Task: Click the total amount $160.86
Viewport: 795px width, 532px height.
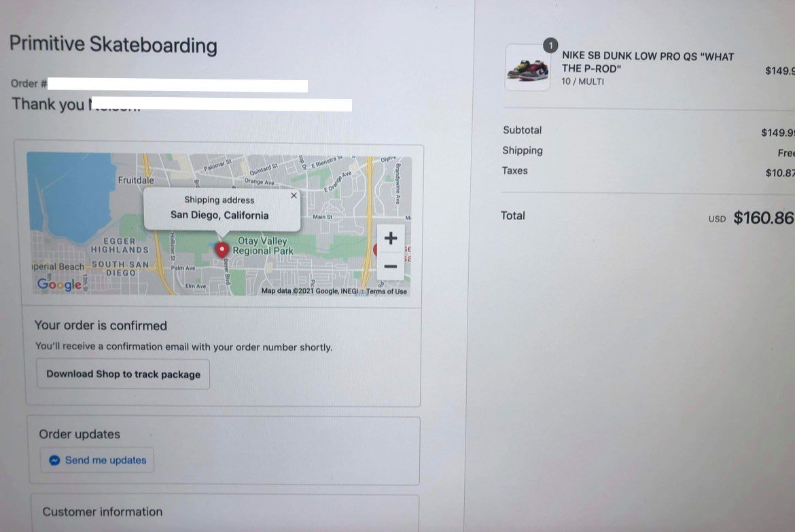Action: click(x=764, y=217)
